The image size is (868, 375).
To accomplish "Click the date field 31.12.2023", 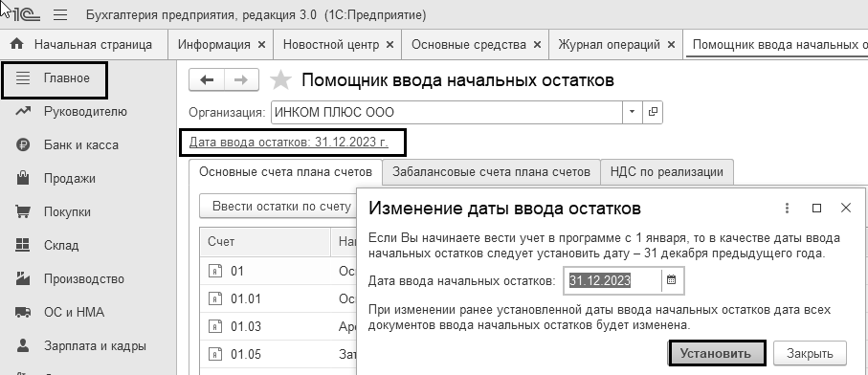I will click(x=612, y=280).
